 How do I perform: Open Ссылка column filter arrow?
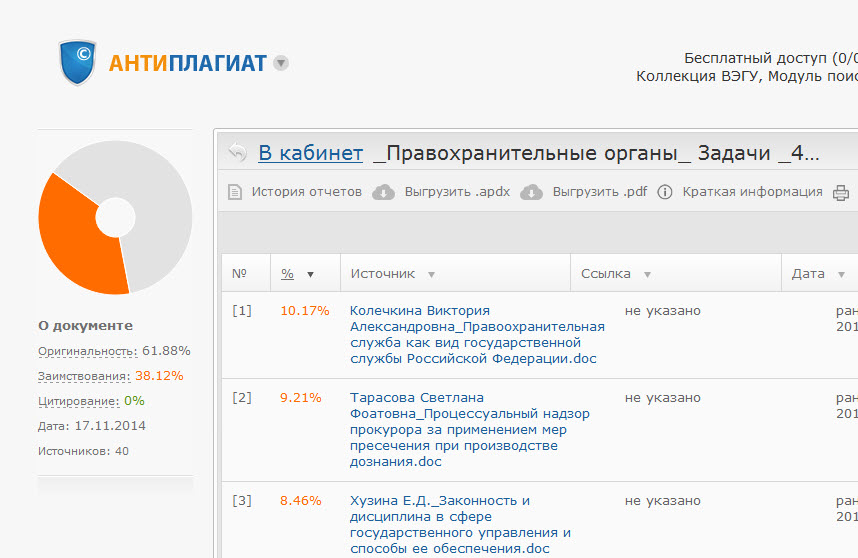[x=647, y=275]
